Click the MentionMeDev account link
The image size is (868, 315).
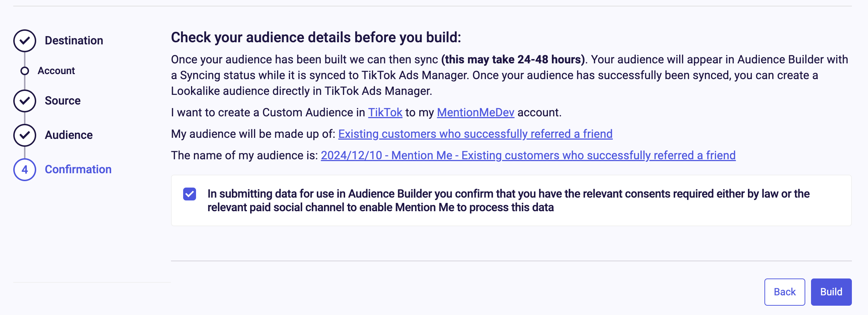tap(476, 112)
